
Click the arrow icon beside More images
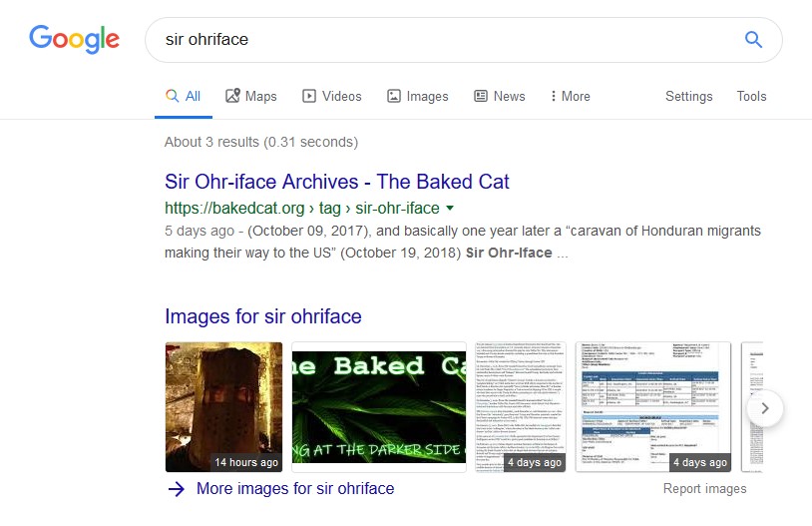coord(177,489)
